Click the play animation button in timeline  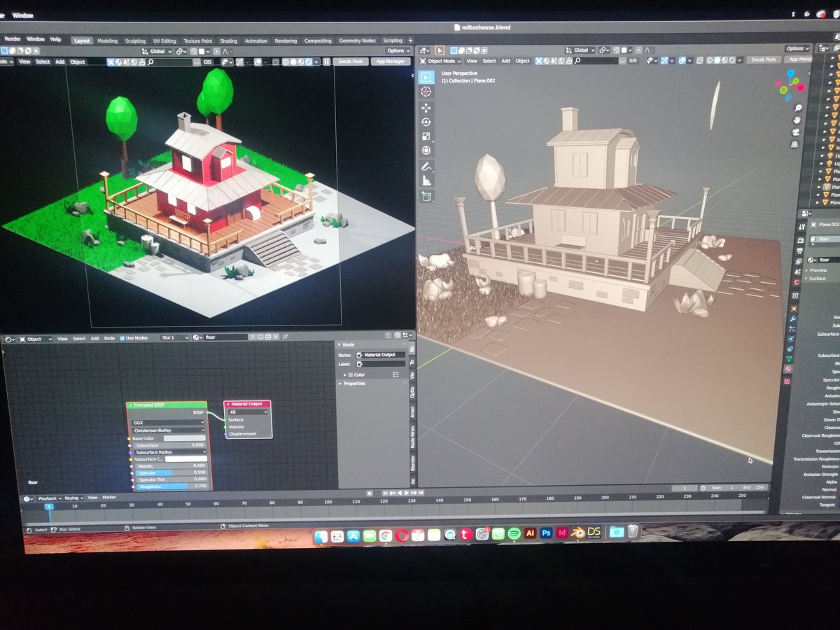click(406, 493)
